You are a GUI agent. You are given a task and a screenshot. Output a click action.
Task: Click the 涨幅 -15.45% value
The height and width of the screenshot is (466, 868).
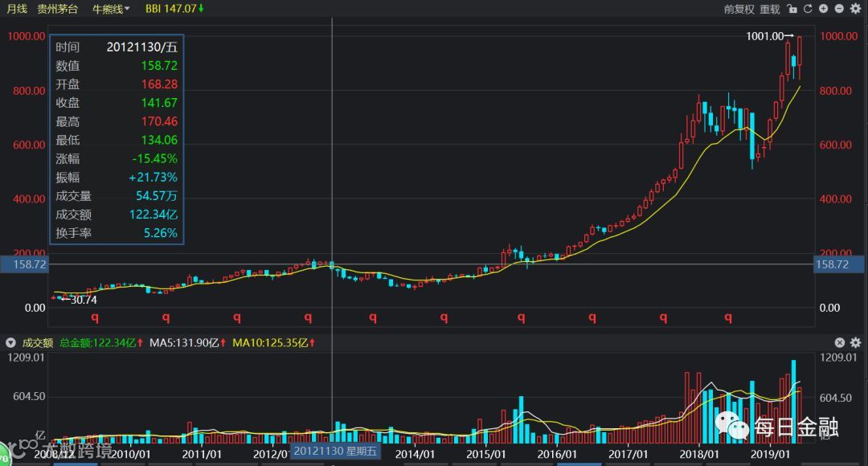pos(154,159)
